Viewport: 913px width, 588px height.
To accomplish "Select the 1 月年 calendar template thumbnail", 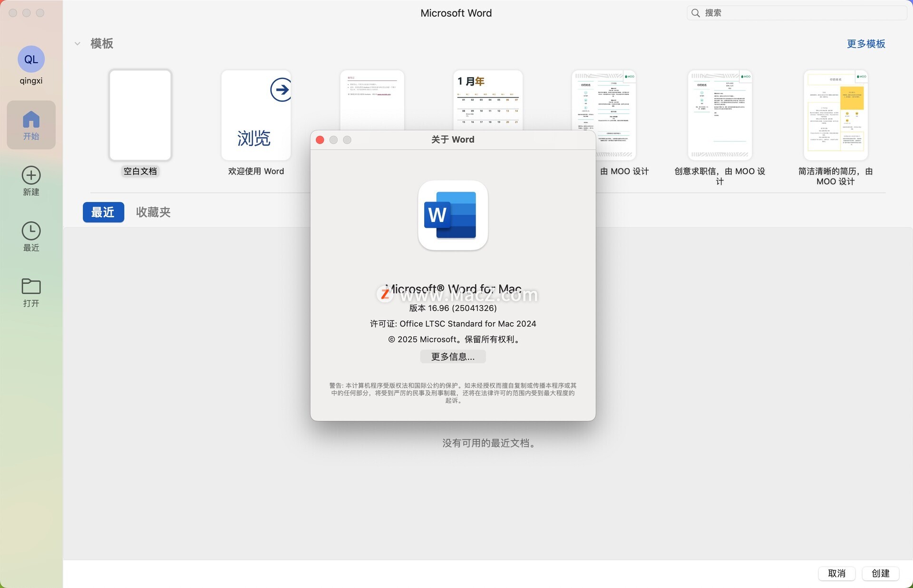I will coord(488,100).
